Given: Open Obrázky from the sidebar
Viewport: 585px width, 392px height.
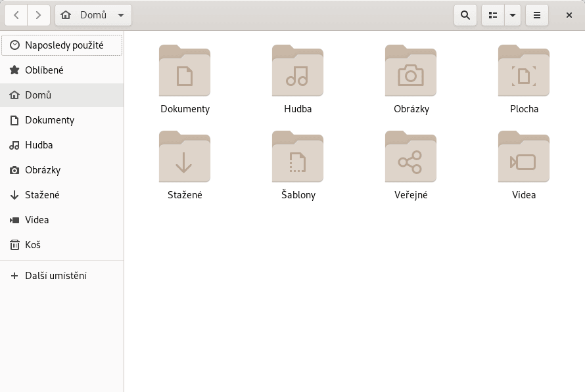Looking at the screenshot, I should point(62,170).
